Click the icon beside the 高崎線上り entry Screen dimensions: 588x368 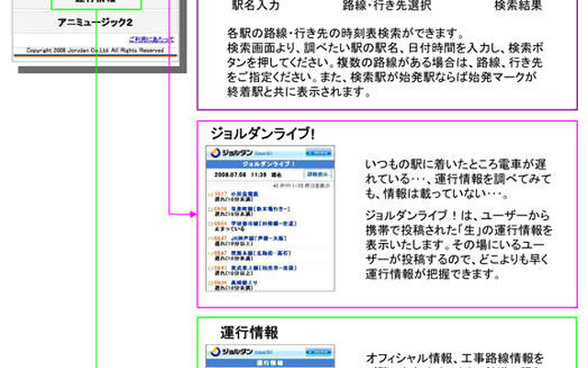click(210, 283)
